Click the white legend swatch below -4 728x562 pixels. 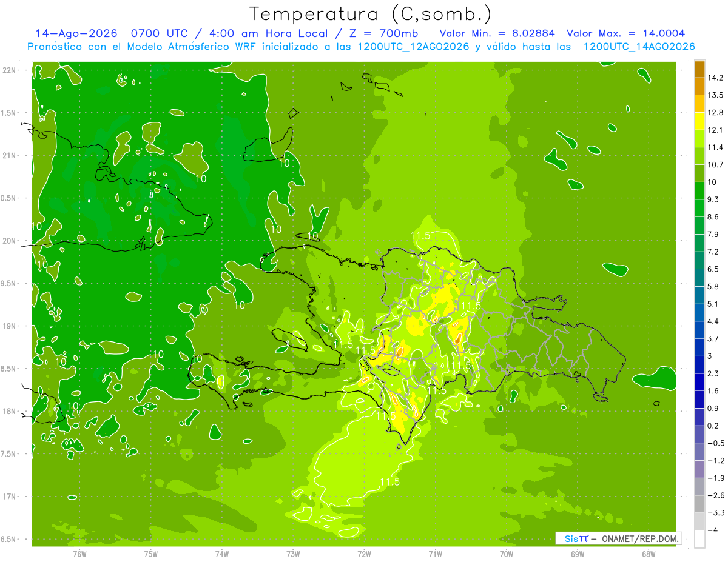tap(699, 539)
